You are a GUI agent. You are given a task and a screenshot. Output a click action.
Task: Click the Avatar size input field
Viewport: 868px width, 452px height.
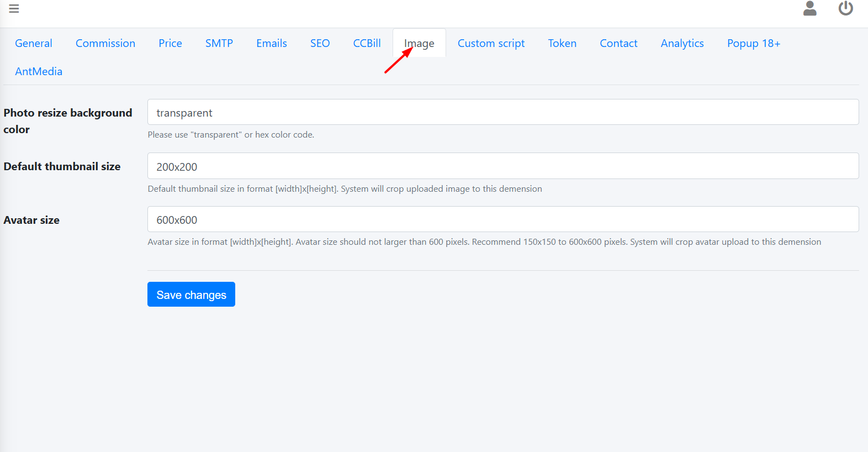(x=502, y=219)
